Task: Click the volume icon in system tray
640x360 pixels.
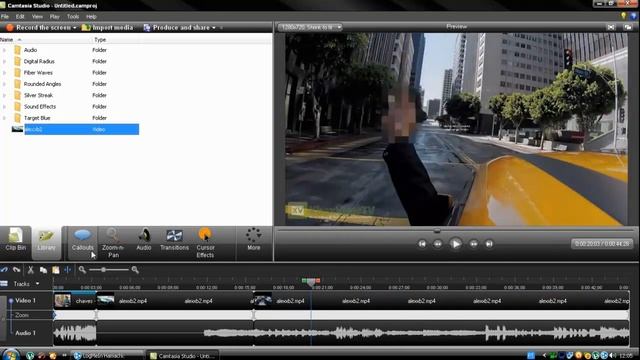Action: click(x=612, y=356)
